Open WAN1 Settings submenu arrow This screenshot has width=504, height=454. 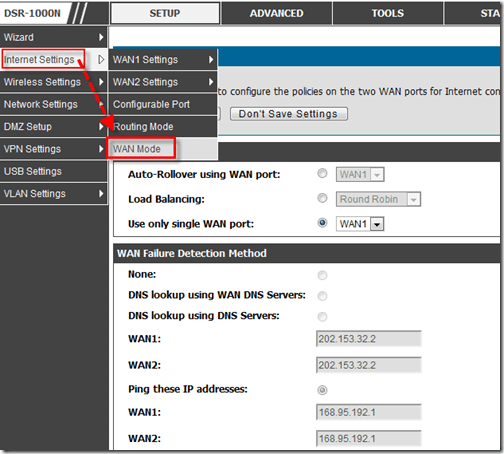pyautogui.click(x=211, y=59)
